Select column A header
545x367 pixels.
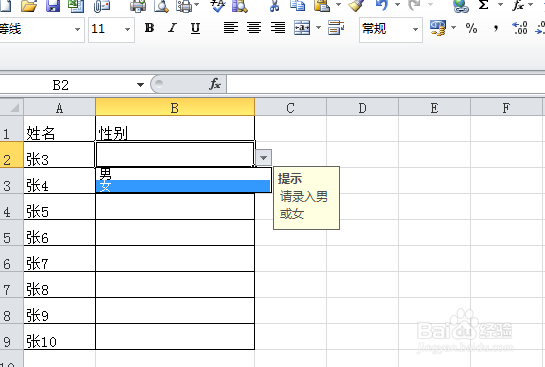pyautogui.click(x=59, y=108)
